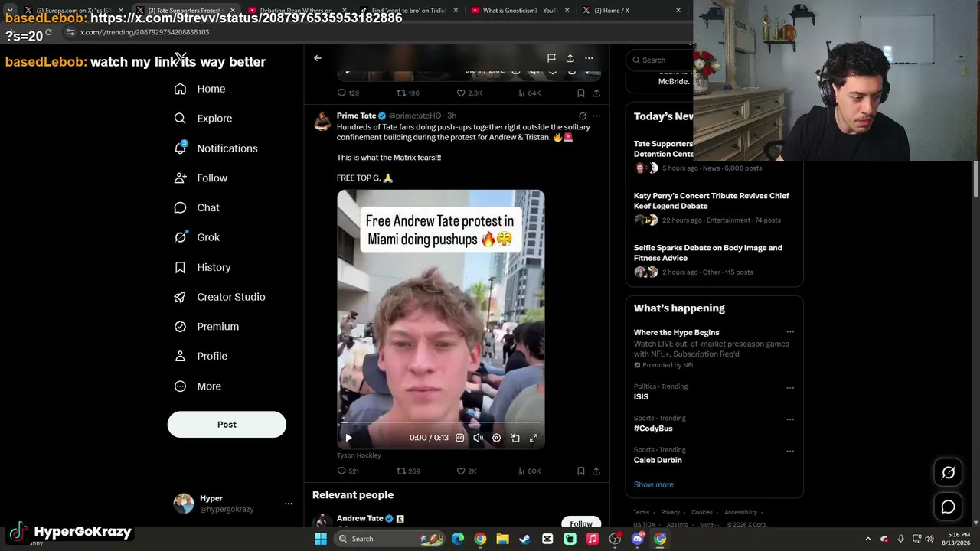
Task: Close the Home / X browser tab
Action: coord(678,11)
